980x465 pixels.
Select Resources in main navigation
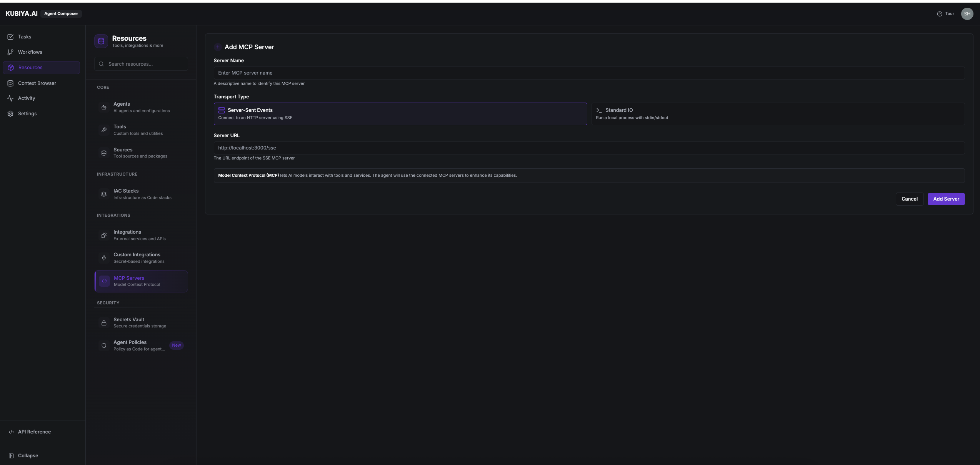(41, 68)
